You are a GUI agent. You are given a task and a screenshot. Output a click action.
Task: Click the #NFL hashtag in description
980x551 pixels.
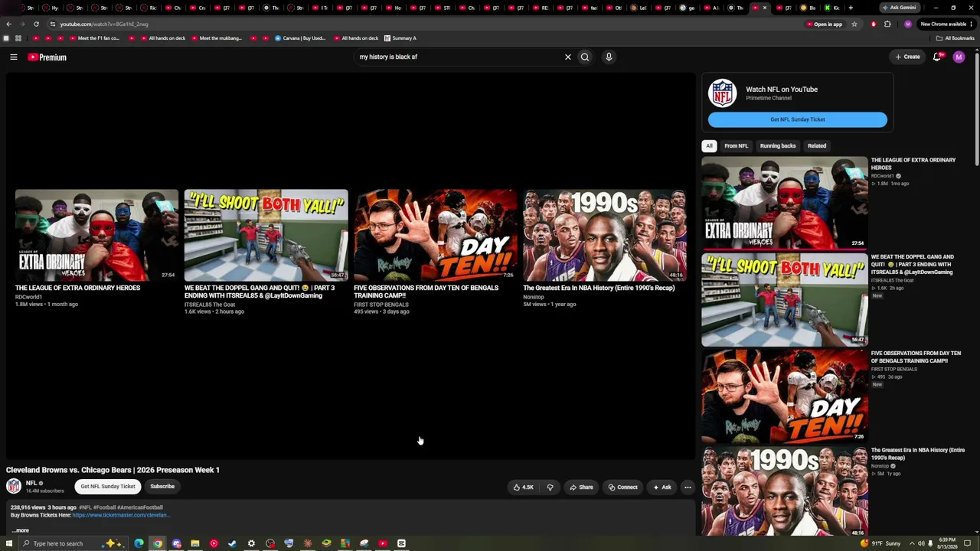click(x=85, y=507)
